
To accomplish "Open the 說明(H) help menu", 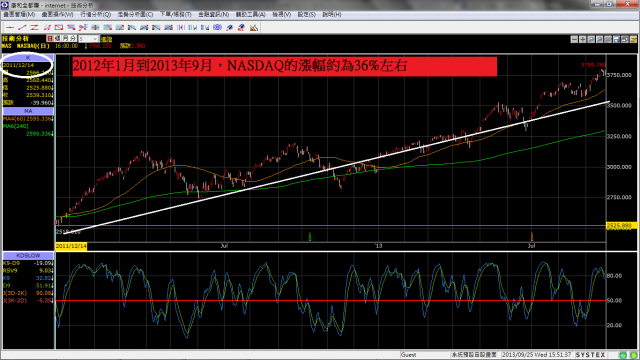I will click(x=332, y=14).
